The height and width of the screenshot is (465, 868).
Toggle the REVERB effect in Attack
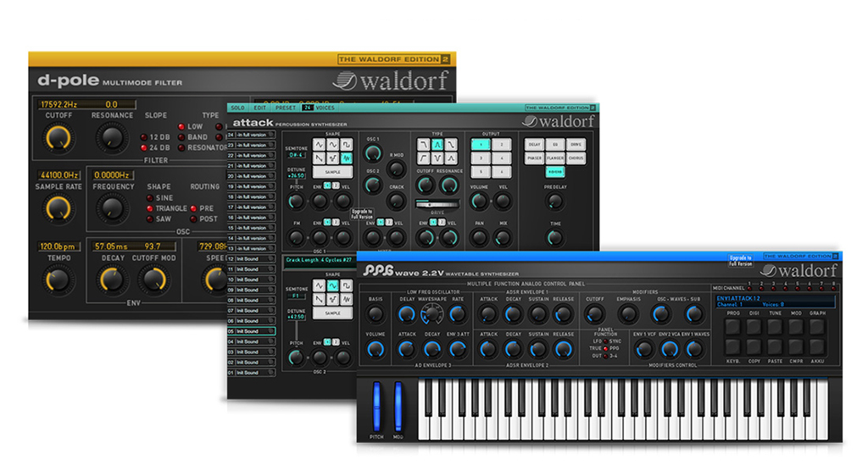click(555, 172)
